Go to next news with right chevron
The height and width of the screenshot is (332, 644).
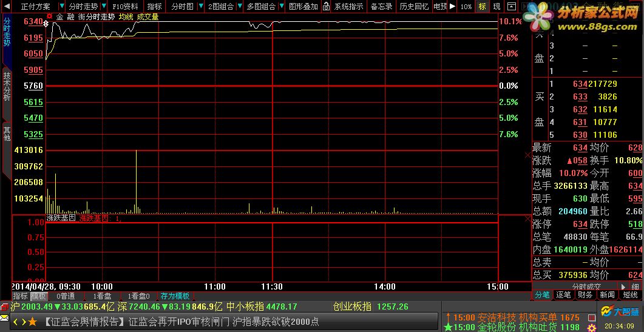pos(24,321)
